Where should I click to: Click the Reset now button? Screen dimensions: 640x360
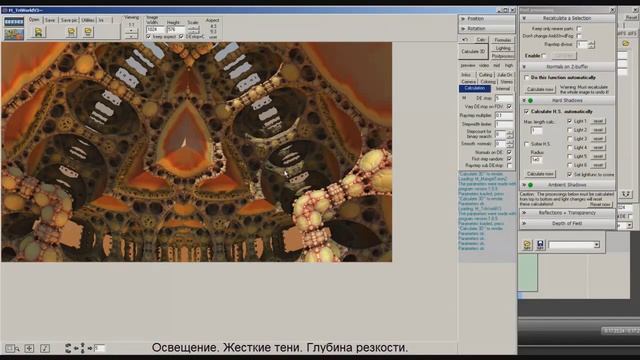600,204
